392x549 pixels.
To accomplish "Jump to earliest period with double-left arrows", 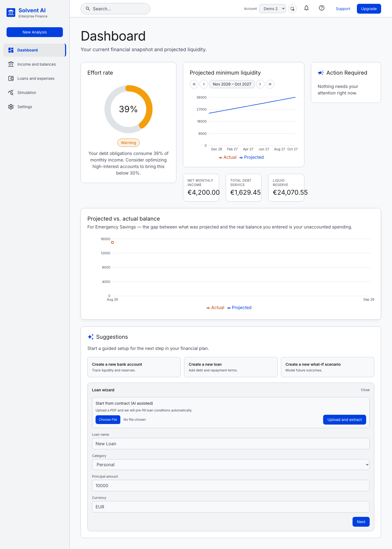I will click(x=194, y=84).
